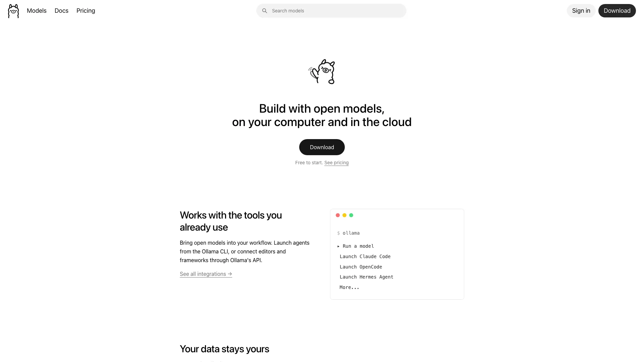
Task: Expand the More... terminal option
Action: 349,287
